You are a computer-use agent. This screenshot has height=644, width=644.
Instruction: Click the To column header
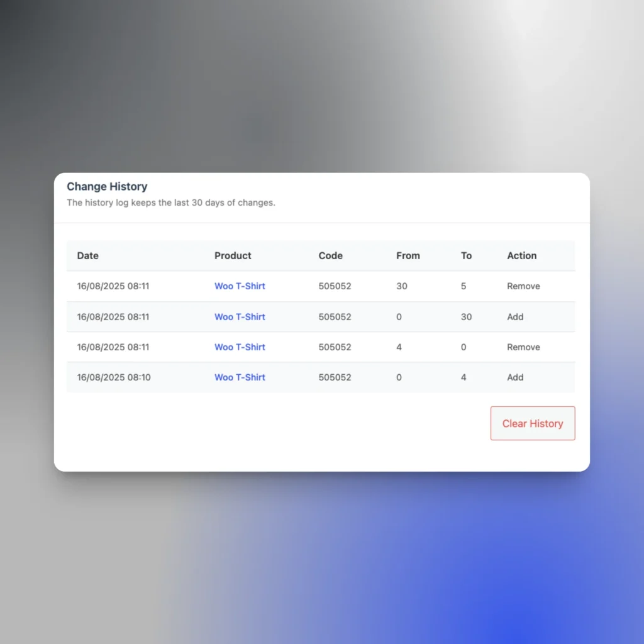pos(466,256)
